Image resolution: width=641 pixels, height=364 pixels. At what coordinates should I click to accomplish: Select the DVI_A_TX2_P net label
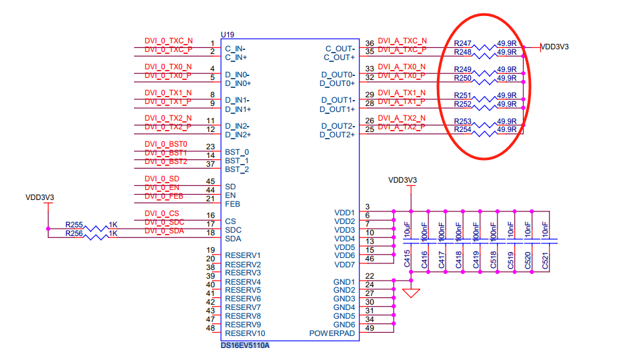402,127
